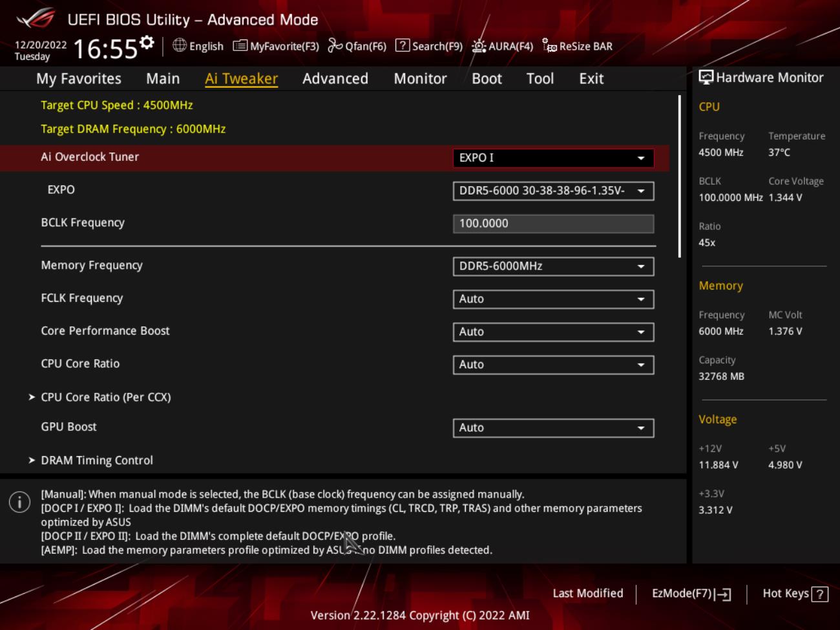This screenshot has height=630, width=840.
Task: Click the 12/20/2022 date text
Action: [x=41, y=45]
